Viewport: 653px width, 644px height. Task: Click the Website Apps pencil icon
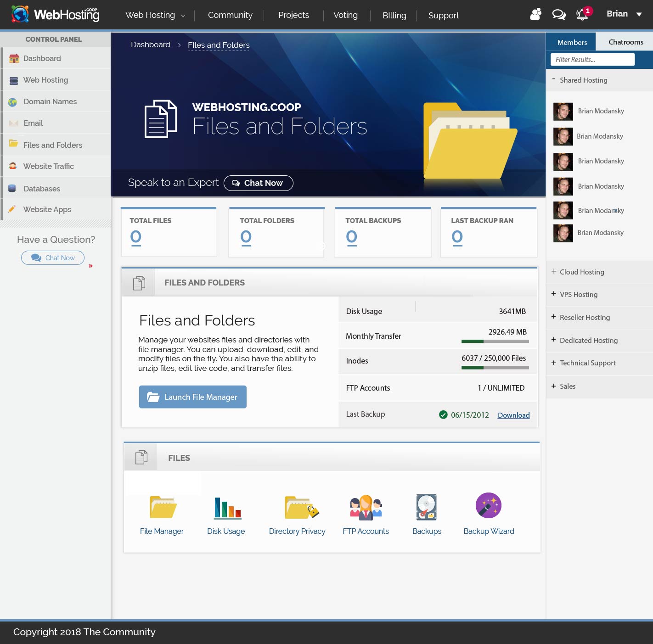click(x=12, y=209)
